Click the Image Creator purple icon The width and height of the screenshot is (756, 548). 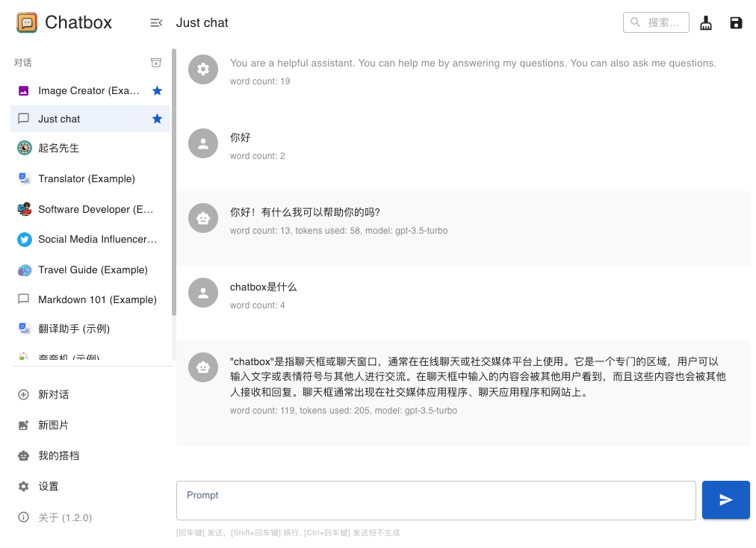24,90
